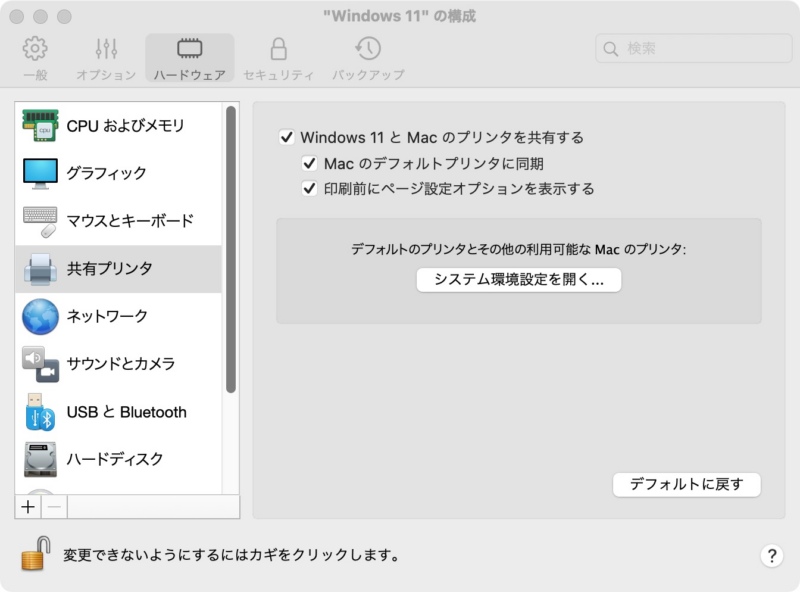Viewport: 800px width, 592px height.
Task: Select the グラフィック label in the sidebar
Action: (107, 174)
